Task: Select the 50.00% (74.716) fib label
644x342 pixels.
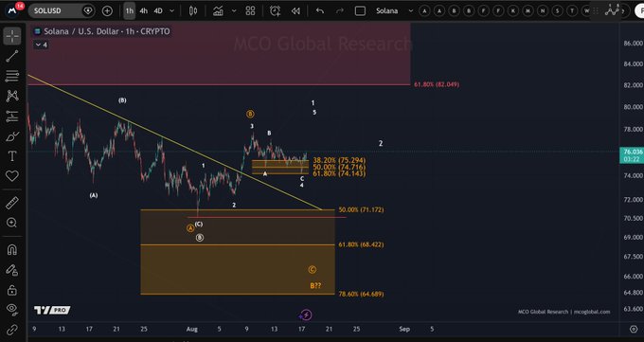Action: 339,167
